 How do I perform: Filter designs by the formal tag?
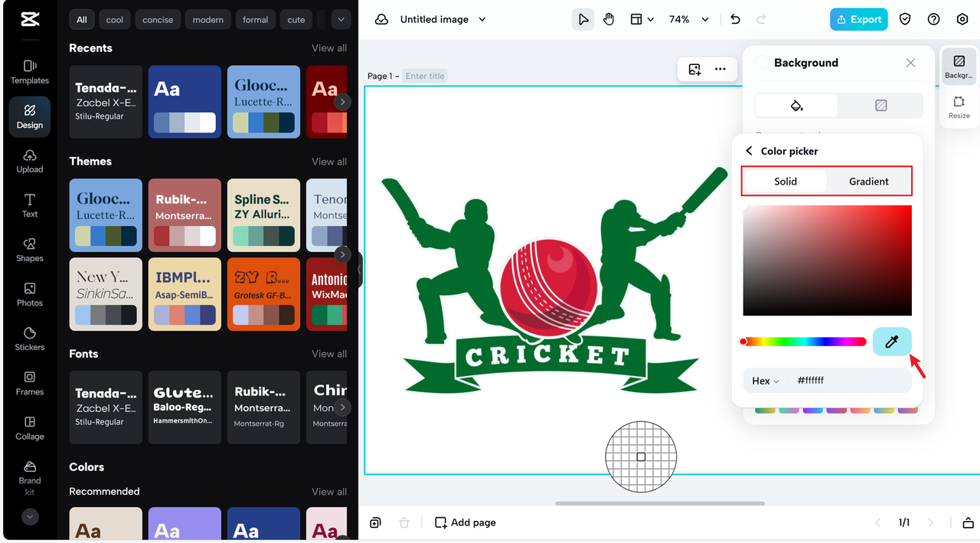pyautogui.click(x=256, y=19)
